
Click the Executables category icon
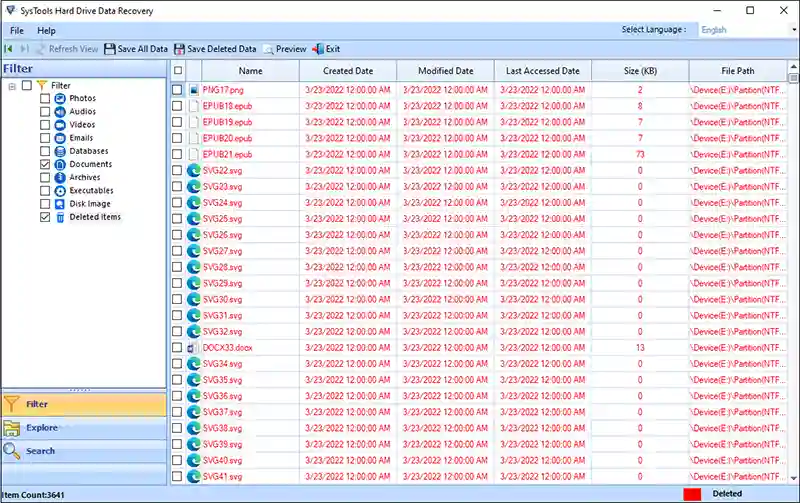pos(60,191)
